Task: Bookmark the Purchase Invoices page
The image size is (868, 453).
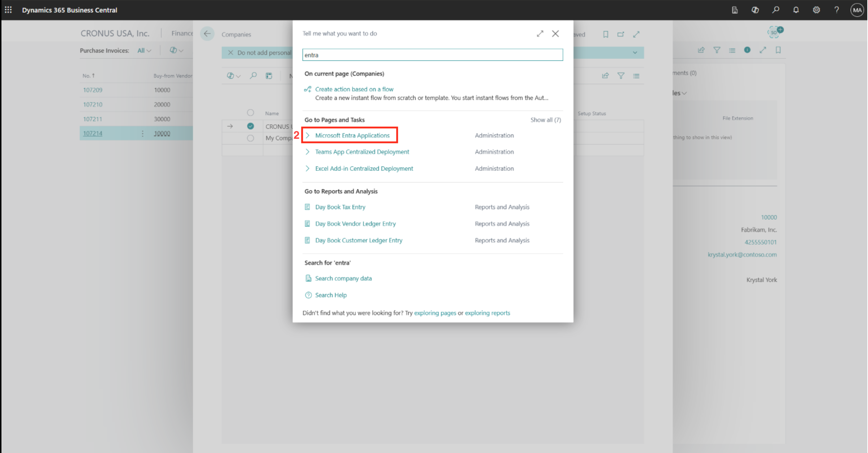Action: [x=778, y=50]
